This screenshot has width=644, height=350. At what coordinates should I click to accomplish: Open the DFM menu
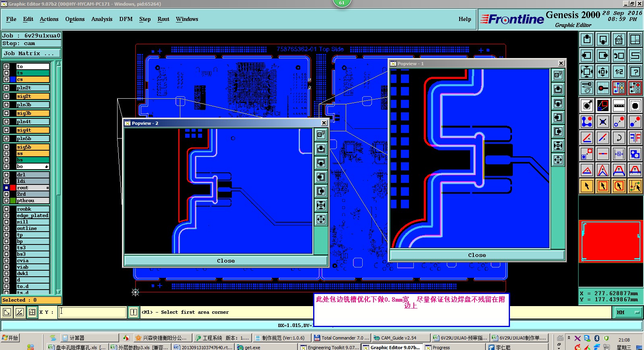[126, 19]
